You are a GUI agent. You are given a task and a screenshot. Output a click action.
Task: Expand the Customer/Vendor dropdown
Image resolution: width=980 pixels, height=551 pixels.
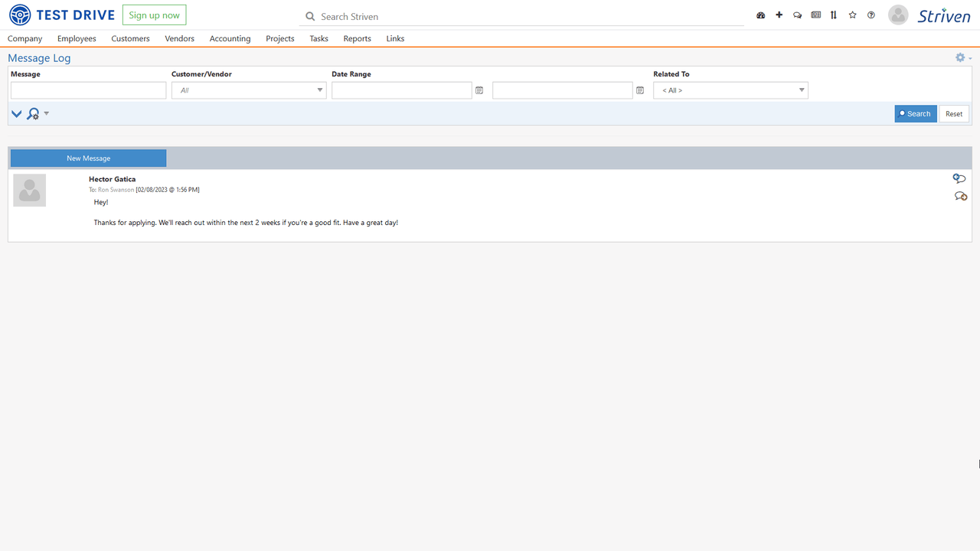pyautogui.click(x=319, y=90)
